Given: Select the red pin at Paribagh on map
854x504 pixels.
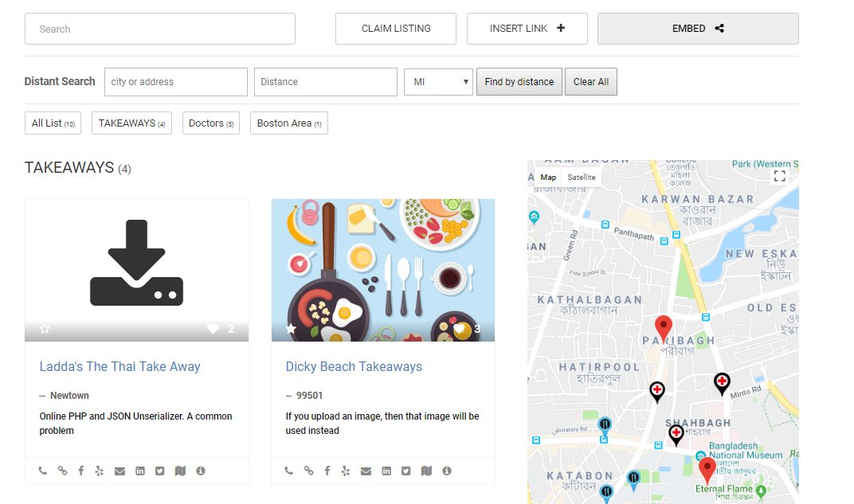Looking at the screenshot, I should (x=663, y=328).
